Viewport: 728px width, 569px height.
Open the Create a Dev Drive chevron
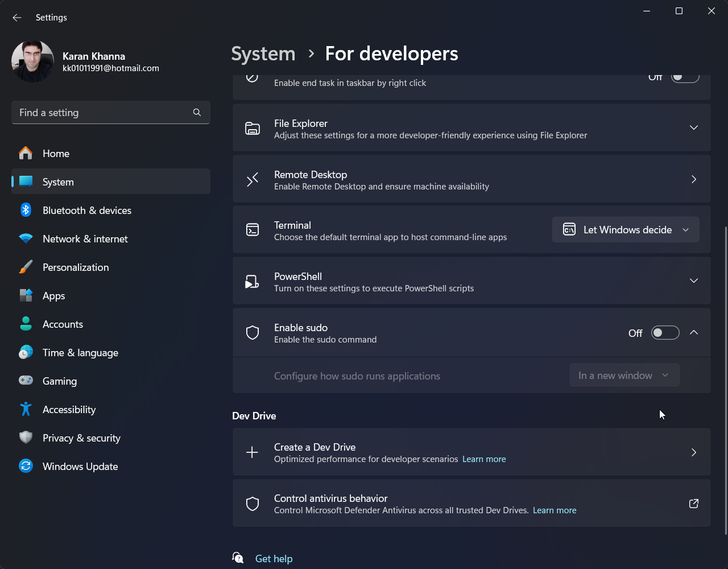click(x=694, y=452)
